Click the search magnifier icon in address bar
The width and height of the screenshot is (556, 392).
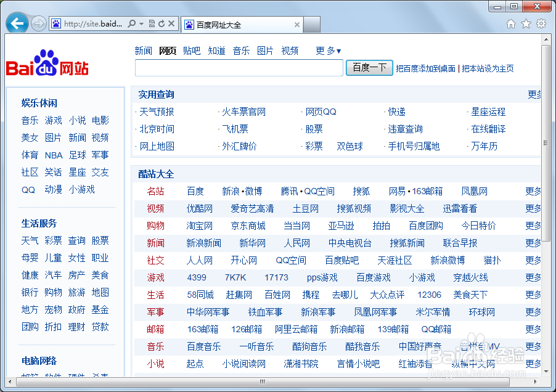point(131,24)
